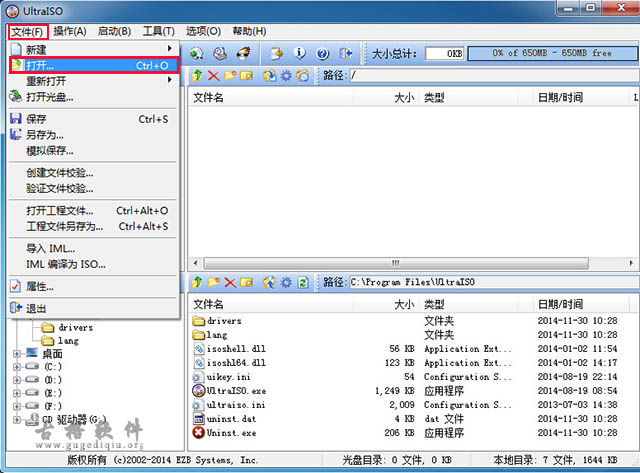The image size is (640, 473).
Task: Click the help question mark toolbar icon
Action: pyautogui.click(x=323, y=53)
